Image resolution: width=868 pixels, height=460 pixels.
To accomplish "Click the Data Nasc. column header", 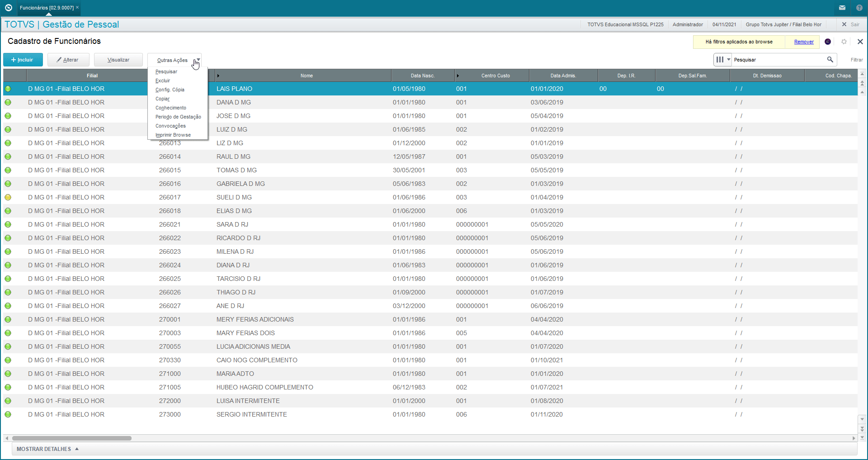I will pos(422,76).
